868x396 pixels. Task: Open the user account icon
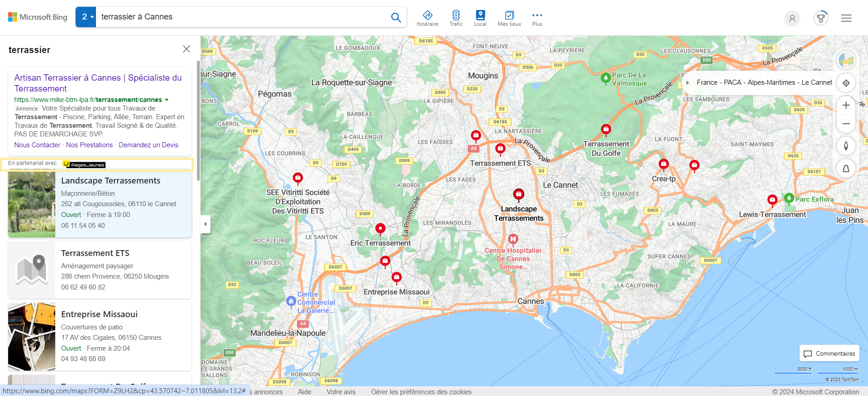[792, 18]
